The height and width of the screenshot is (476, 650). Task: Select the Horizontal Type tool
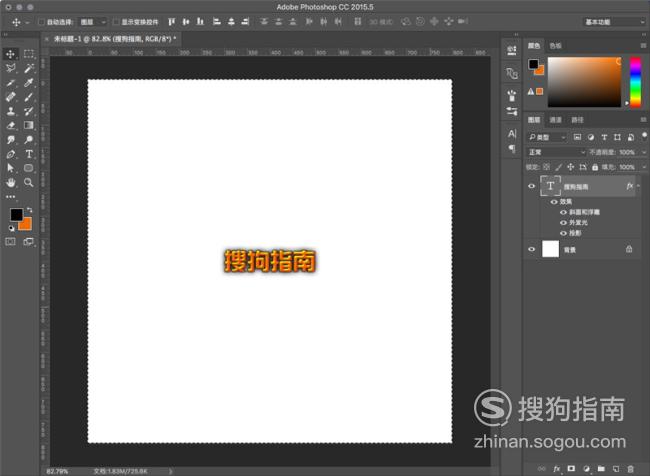pyautogui.click(x=29, y=154)
